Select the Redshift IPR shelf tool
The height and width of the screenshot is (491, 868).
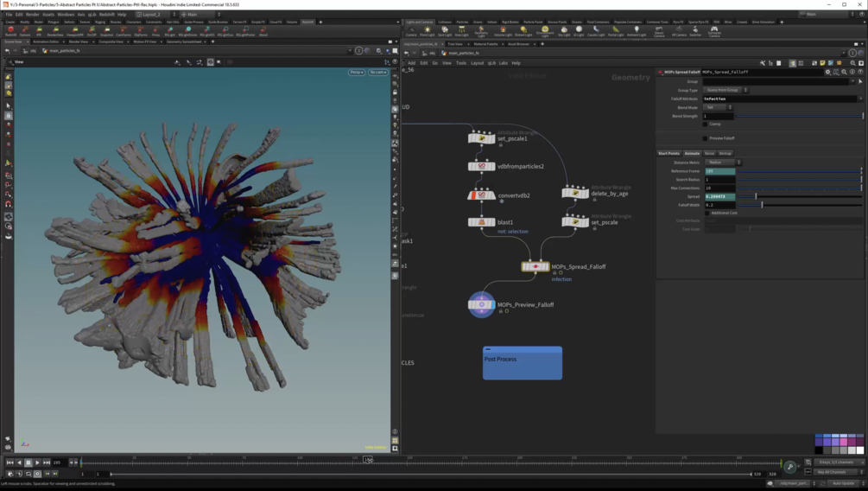[39, 30]
